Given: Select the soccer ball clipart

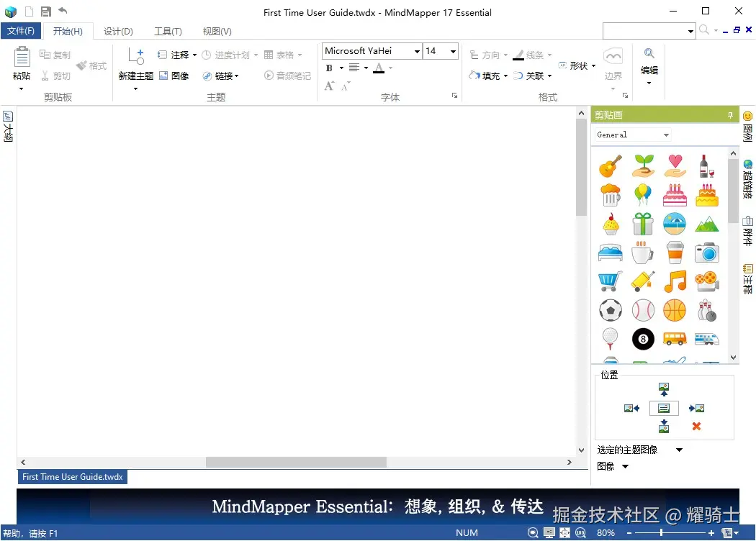Looking at the screenshot, I should click(611, 310).
